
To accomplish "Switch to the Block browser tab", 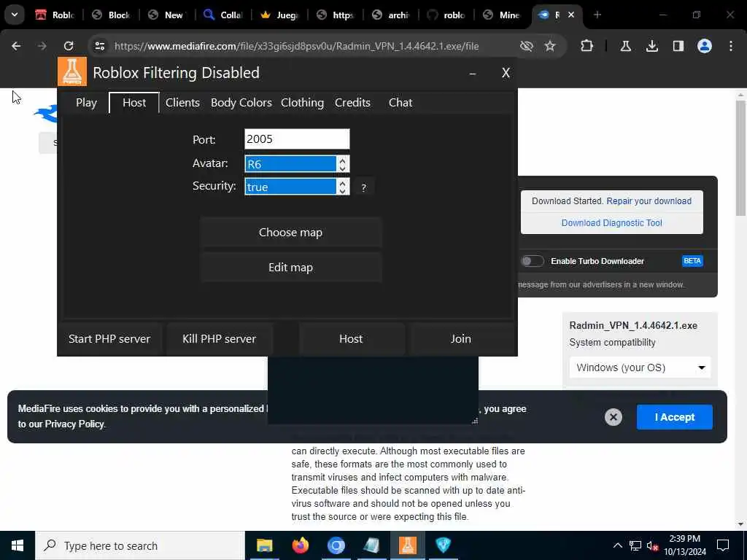I will tap(112, 15).
